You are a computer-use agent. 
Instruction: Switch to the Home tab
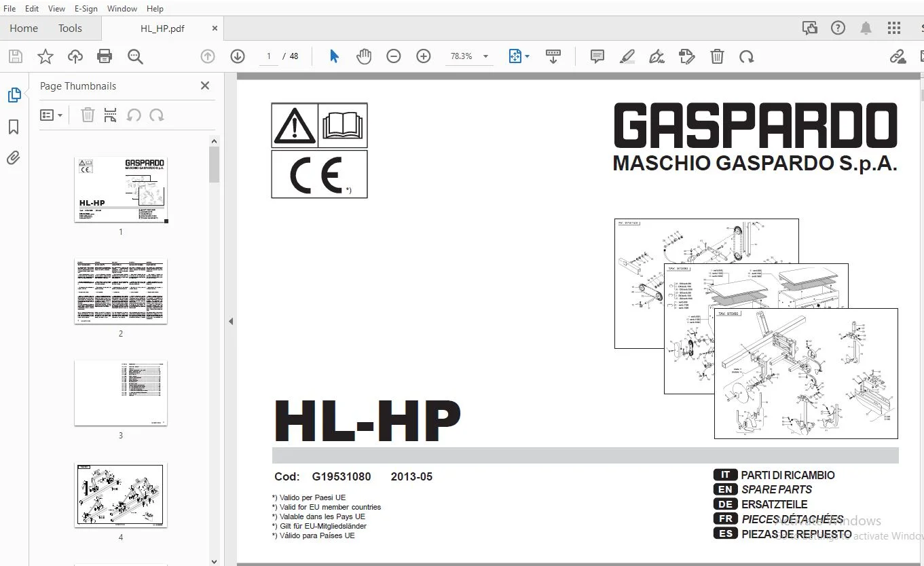tap(24, 29)
